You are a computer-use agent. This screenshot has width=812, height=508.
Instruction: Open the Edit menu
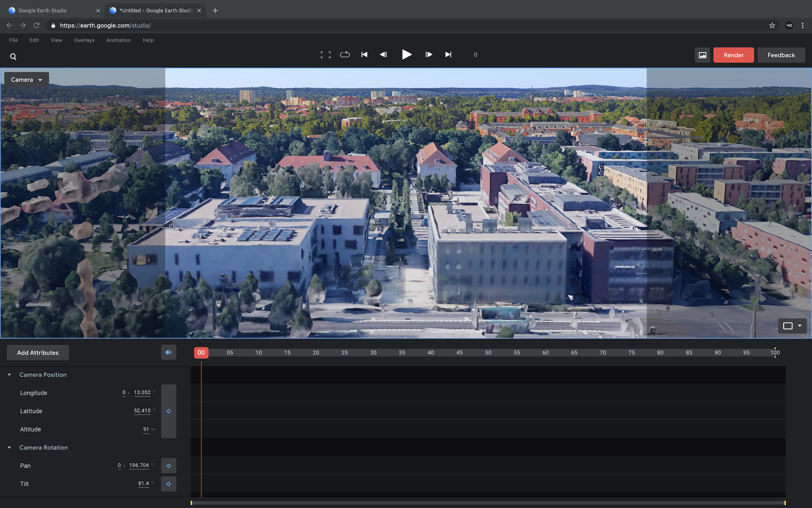34,40
